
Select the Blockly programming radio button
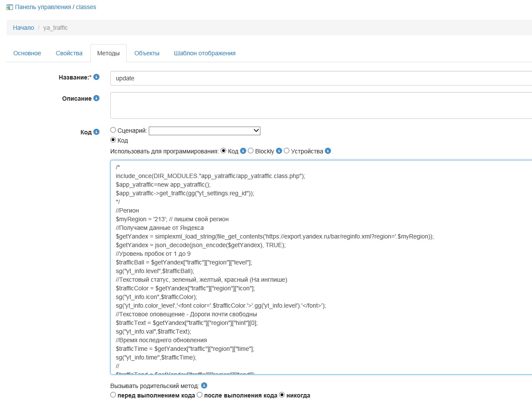tap(251, 151)
